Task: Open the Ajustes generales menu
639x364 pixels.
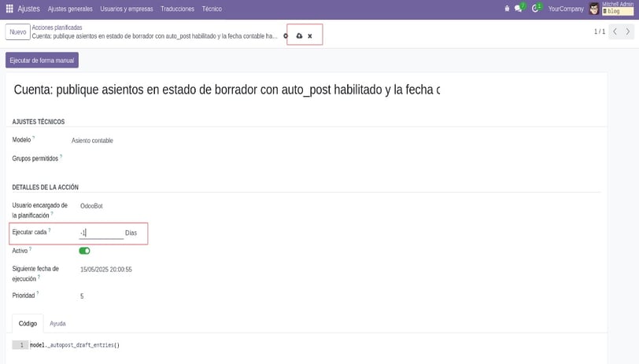Action: (x=70, y=9)
